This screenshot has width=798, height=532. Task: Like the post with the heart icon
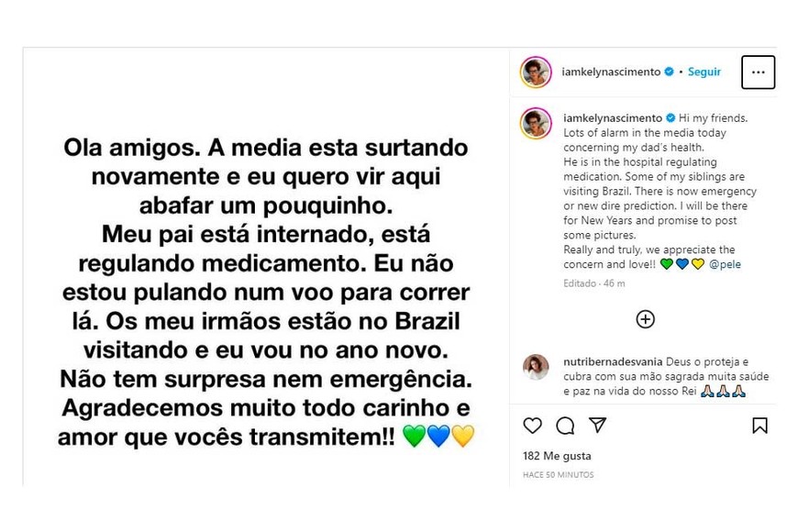click(x=532, y=426)
